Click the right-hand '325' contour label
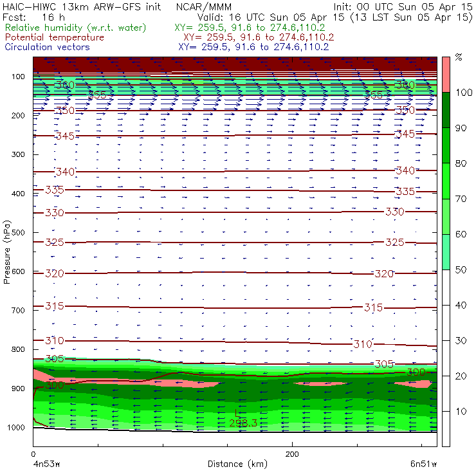476x476 pixels. point(395,243)
